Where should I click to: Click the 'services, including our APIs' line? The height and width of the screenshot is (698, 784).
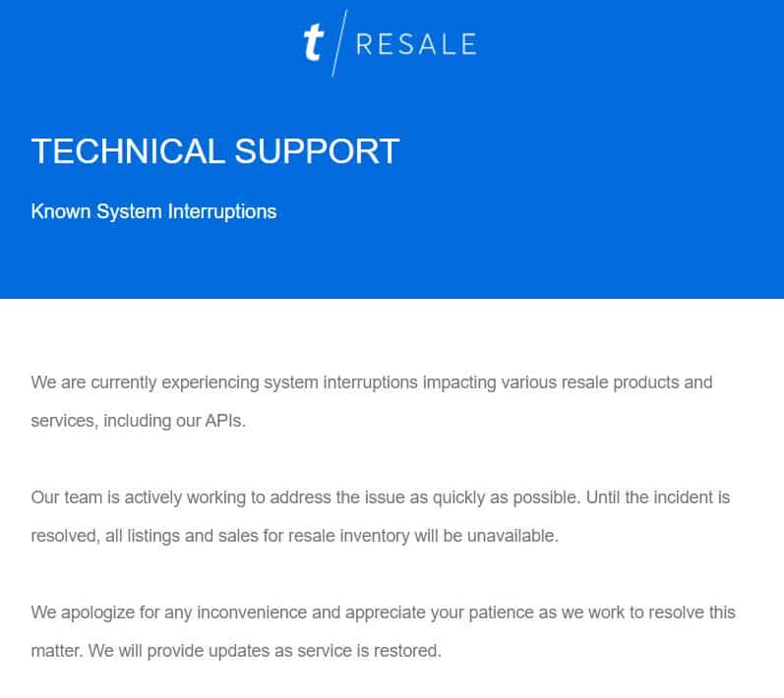[x=139, y=421]
